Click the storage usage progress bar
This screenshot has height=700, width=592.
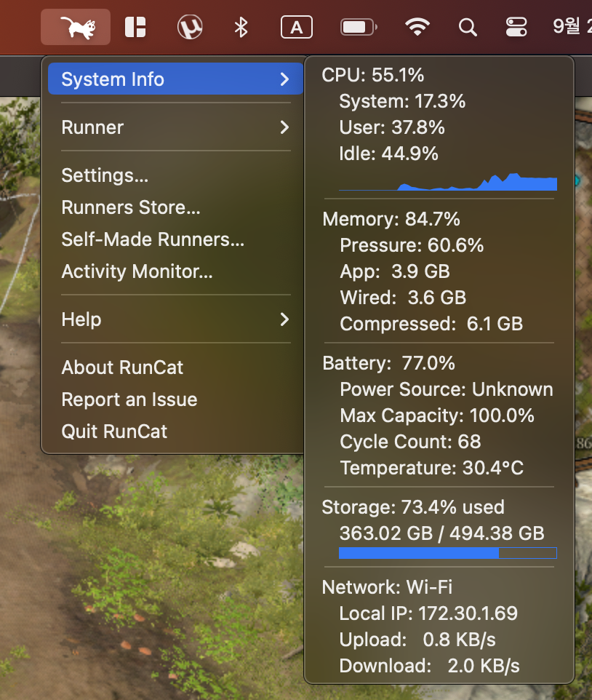pos(447,553)
